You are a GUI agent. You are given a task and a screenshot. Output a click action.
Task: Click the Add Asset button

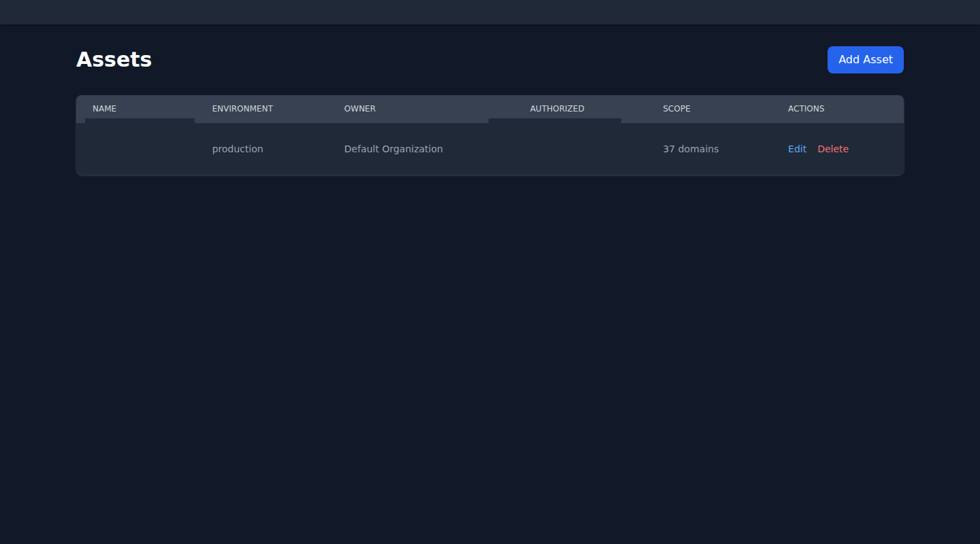point(865,60)
